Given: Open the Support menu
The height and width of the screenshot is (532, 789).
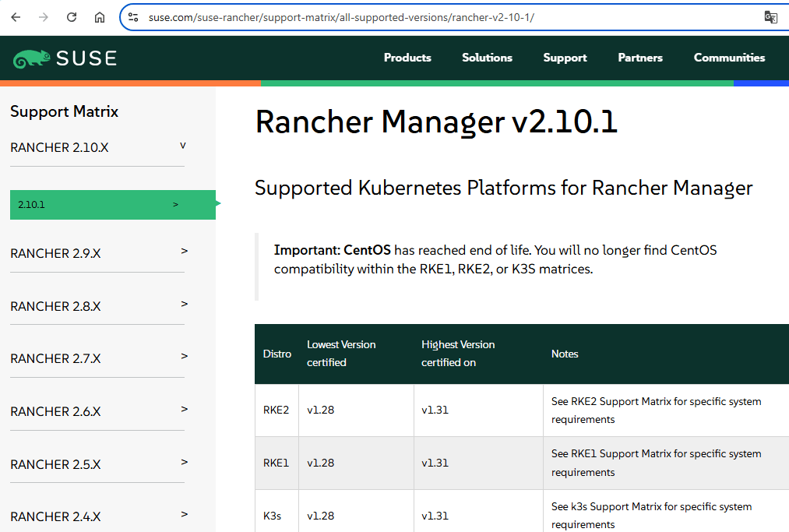Looking at the screenshot, I should click(x=565, y=58).
